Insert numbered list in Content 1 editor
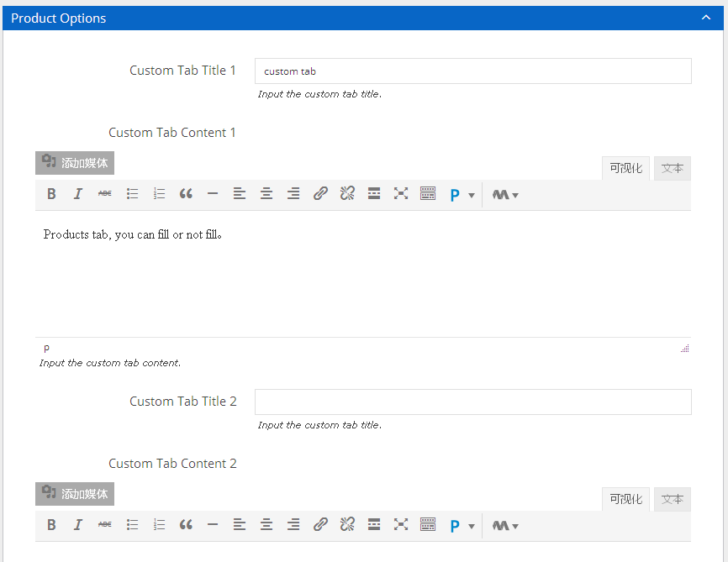 (159, 194)
